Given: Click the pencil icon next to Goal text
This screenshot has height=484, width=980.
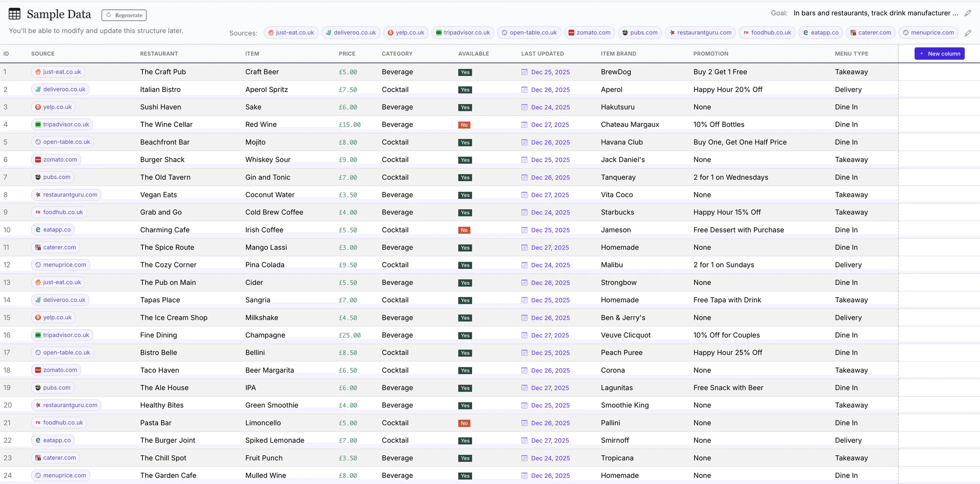Looking at the screenshot, I should 968,13.
